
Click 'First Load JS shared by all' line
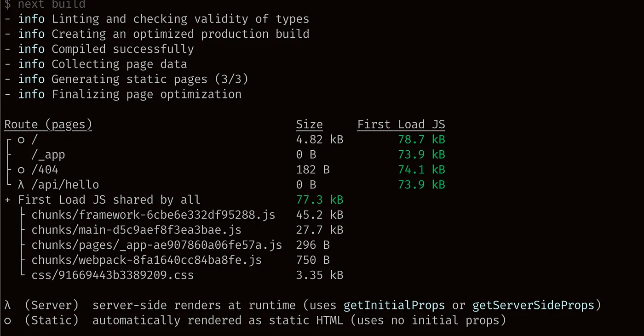click(x=109, y=200)
